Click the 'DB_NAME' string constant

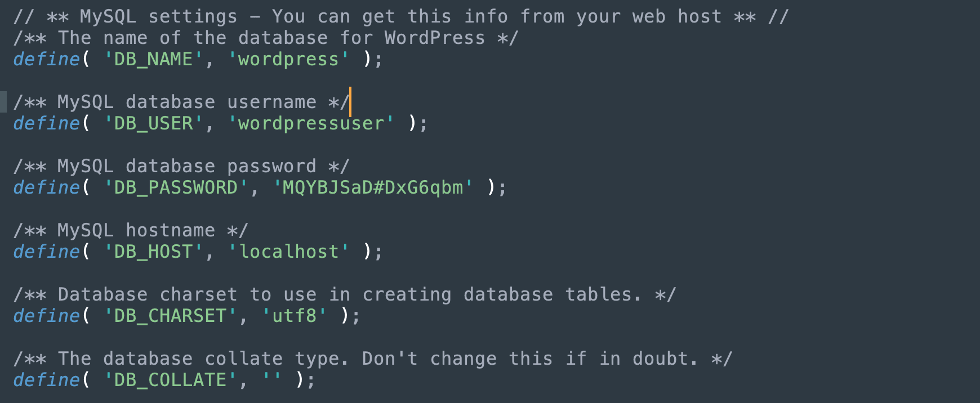point(153,59)
